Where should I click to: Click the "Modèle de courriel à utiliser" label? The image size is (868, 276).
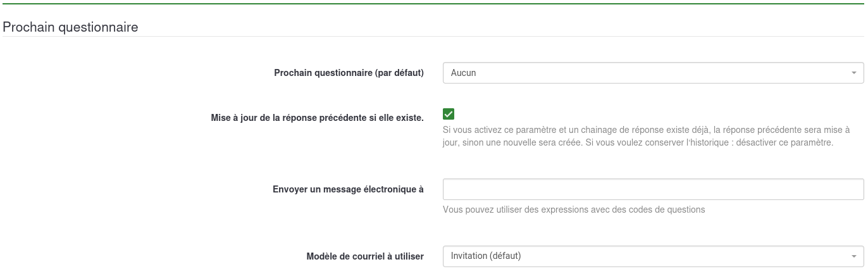coord(365,256)
